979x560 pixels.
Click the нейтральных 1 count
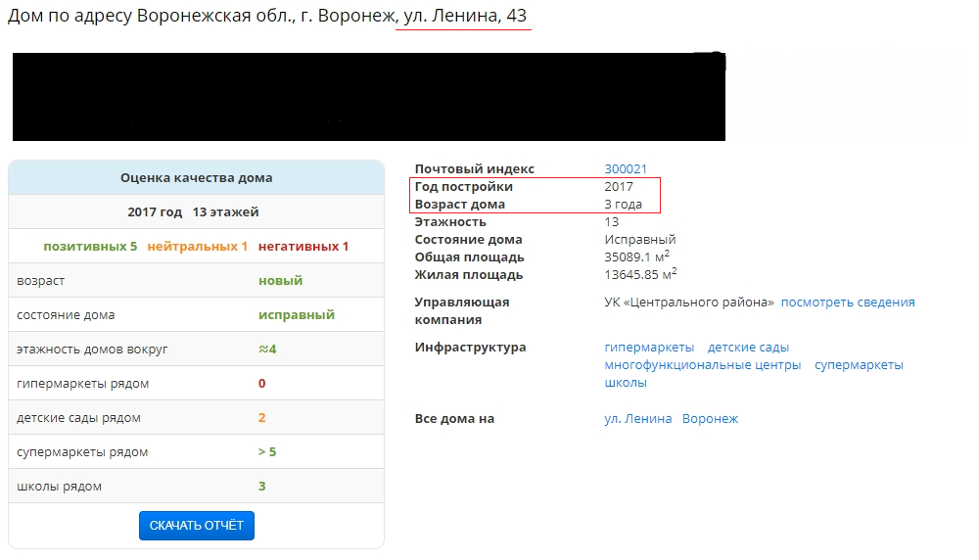198,247
